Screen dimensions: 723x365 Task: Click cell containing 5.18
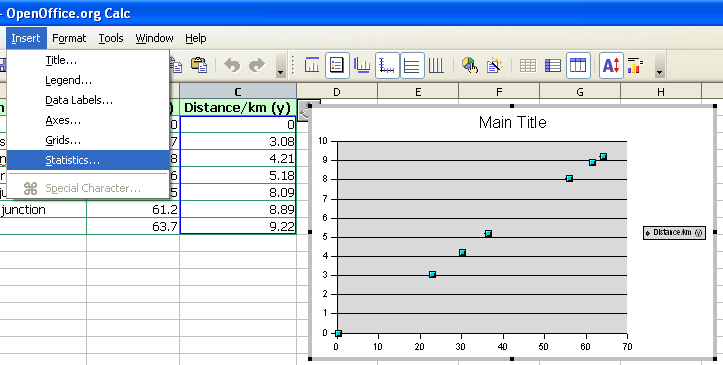(238, 176)
